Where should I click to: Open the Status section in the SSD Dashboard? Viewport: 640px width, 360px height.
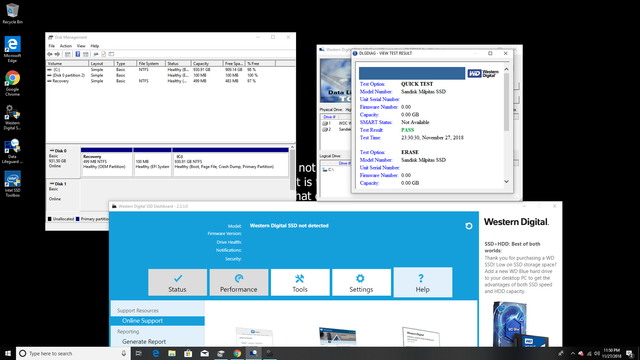point(178,282)
